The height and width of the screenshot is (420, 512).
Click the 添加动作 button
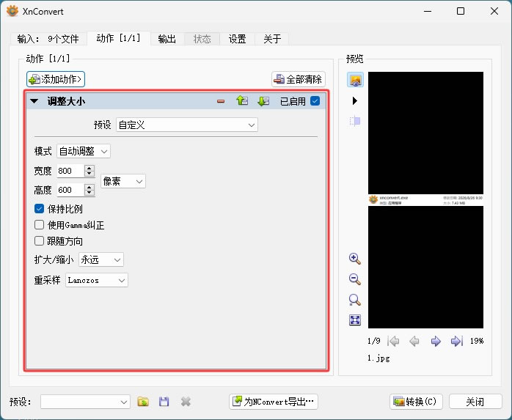point(56,79)
